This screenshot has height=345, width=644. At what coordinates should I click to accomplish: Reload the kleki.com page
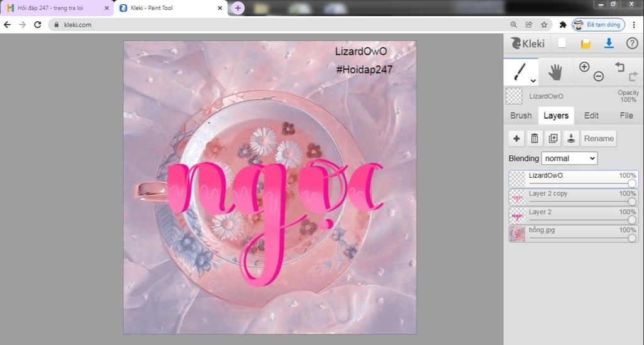[x=37, y=25]
